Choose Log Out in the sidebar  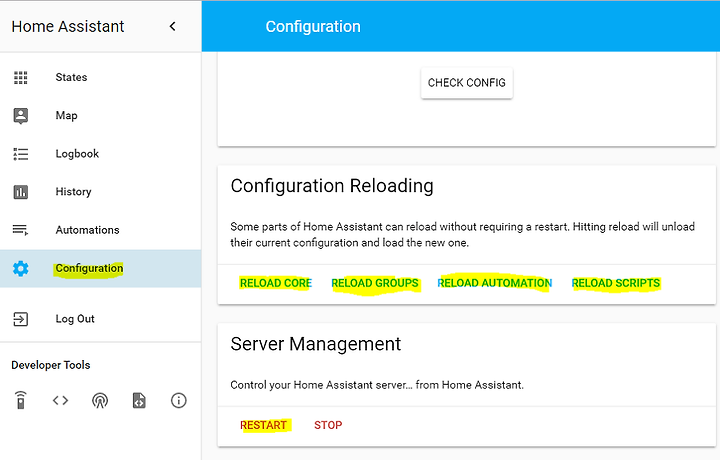(75, 319)
